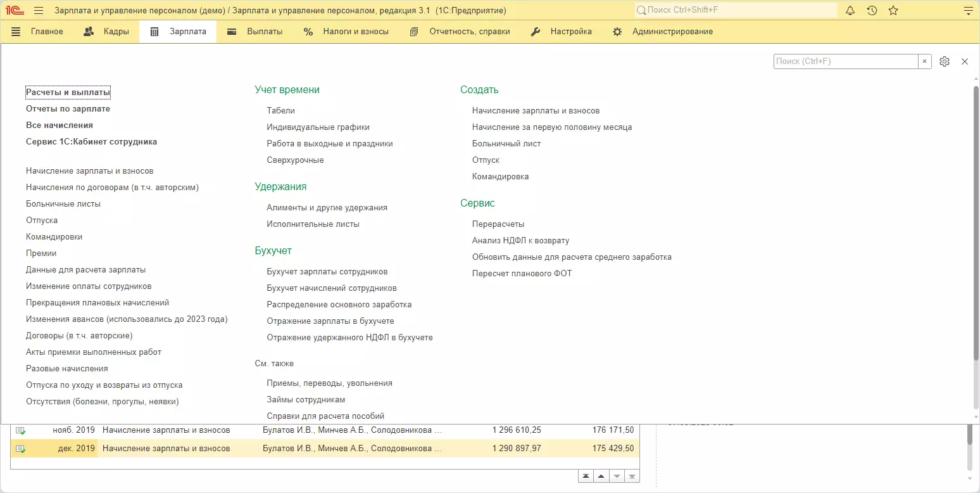Open Сервис 1С:Кабинет сотрудника
980x493 pixels.
tap(91, 142)
